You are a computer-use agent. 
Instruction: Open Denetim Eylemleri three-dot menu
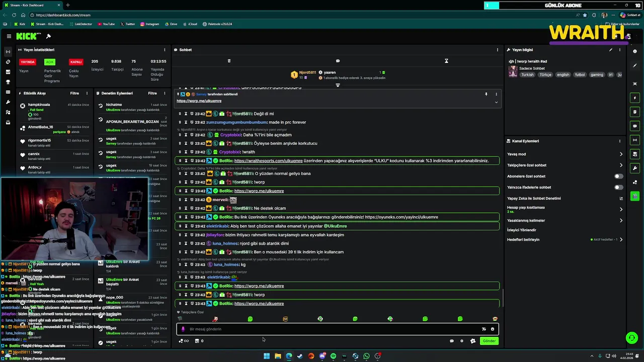point(165,93)
